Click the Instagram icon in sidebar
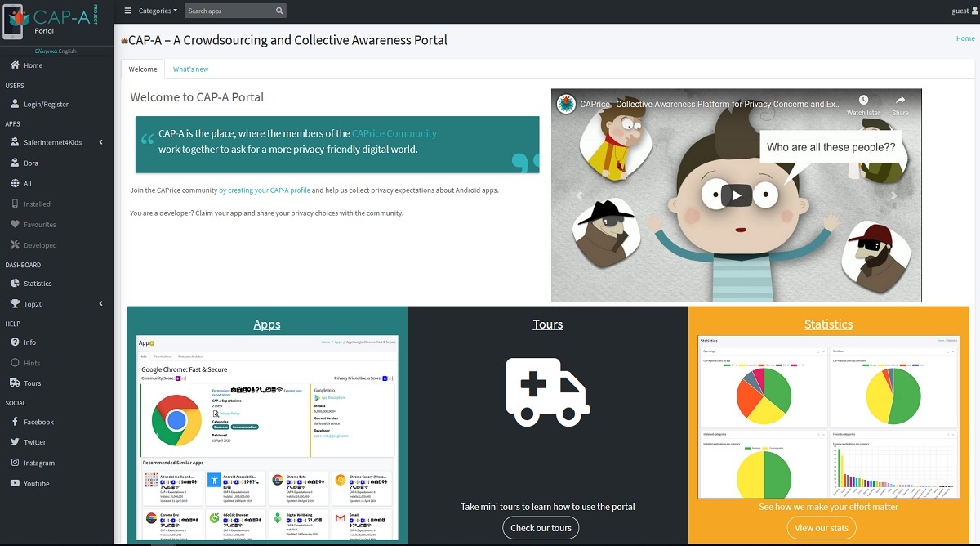Screen dimensions: 980x546 point(16,463)
